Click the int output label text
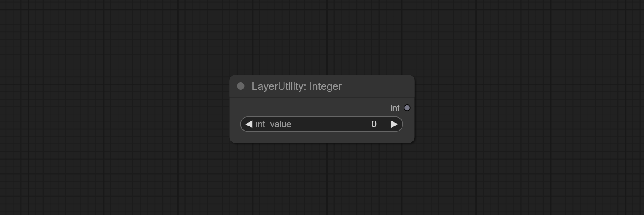Image resolution: width=644 pixels, height=215 pixels. (x=395, y=108)
